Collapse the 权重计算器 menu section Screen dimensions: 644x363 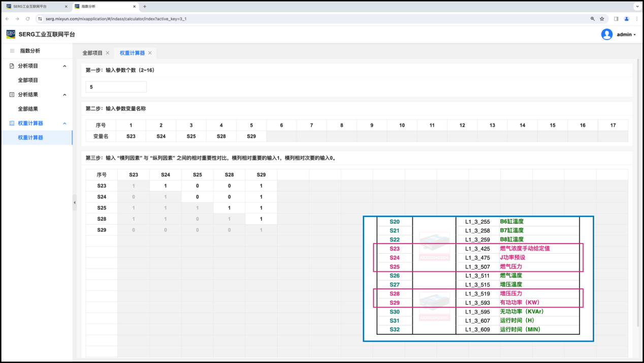point(65,124)
